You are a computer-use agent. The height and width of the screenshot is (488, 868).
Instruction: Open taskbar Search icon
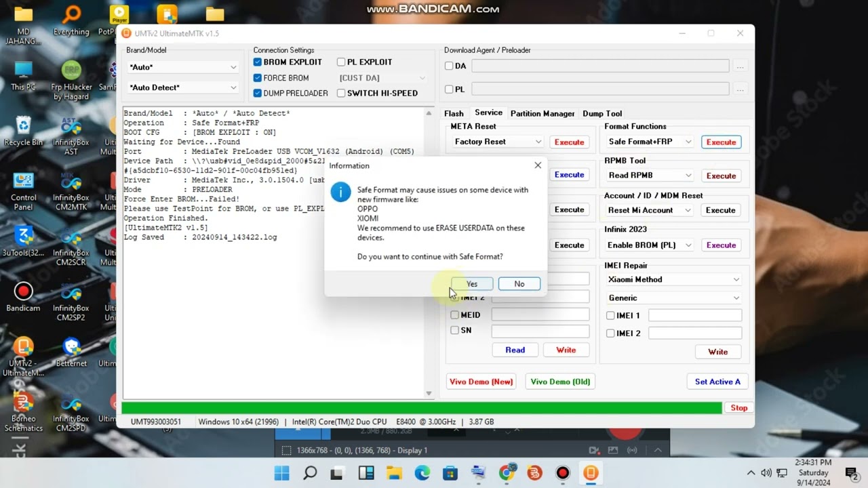click(x=310, y=473)
